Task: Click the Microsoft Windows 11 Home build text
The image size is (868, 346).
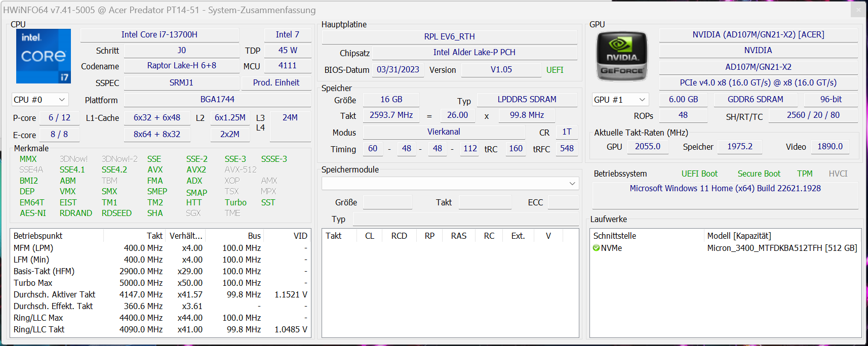Action: click(x=725, y=188)
